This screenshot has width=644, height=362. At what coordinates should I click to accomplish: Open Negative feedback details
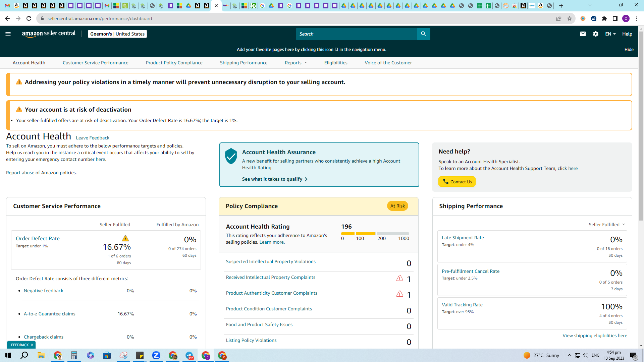coord(44,291)
